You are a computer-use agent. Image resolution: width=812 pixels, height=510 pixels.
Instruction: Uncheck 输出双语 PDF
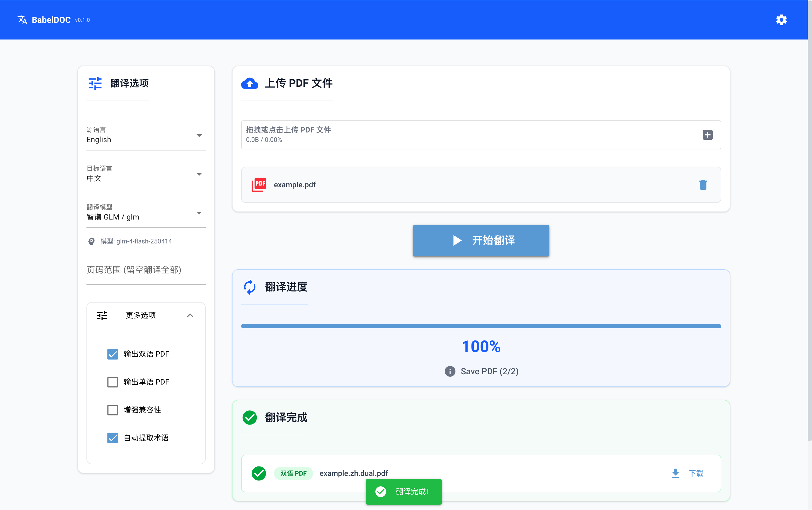(x=113, y=354)
